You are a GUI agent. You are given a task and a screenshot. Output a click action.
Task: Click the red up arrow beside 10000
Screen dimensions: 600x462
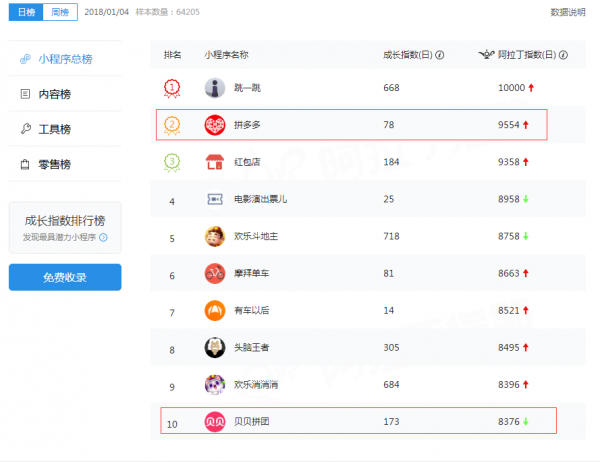coord(531,88)
